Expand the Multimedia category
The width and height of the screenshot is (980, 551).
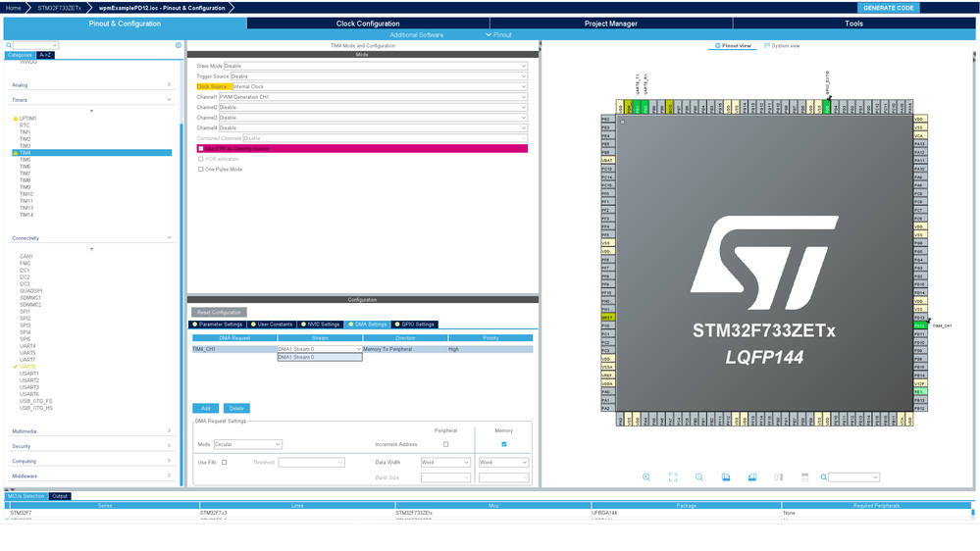point(169,431)
